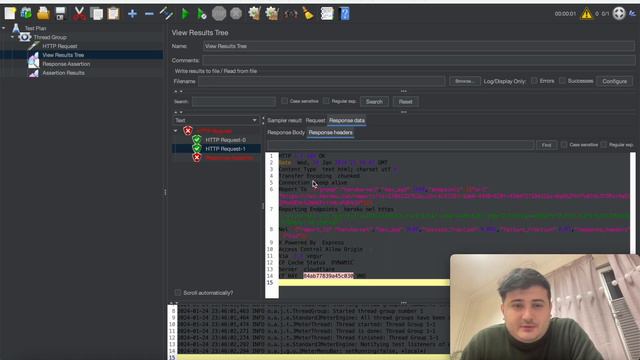Click the Browse... button

(464, 81)
